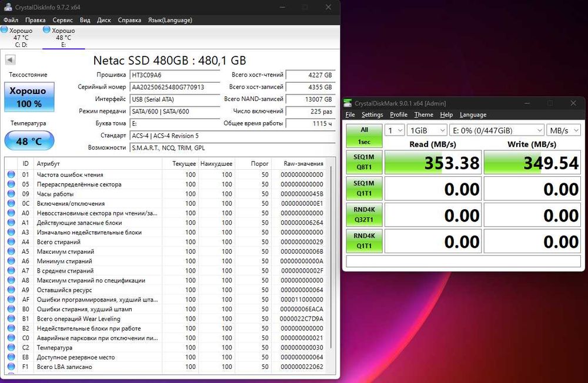The width and height of the screenshot is (588, 383).
Task: Click status icon for Максимум стираний (A5)
Action: pos(11,251)
